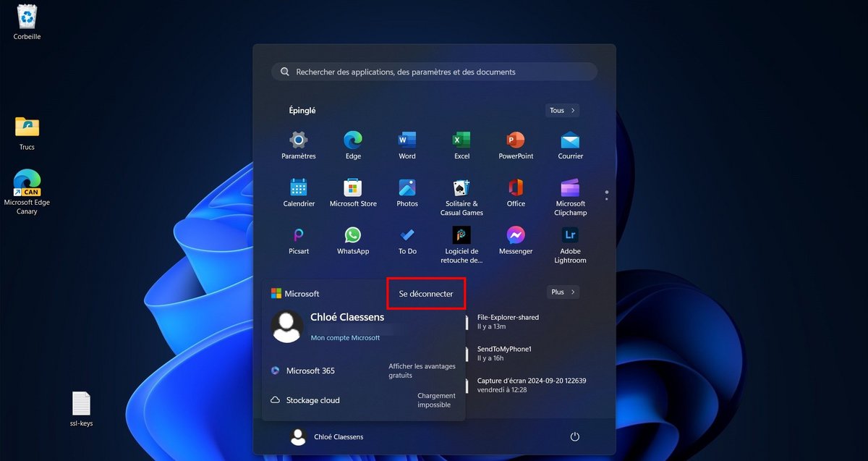Open Mon compte Microsoft link
The height and width of the screenshot is (461, 868).
coord(345,338)
